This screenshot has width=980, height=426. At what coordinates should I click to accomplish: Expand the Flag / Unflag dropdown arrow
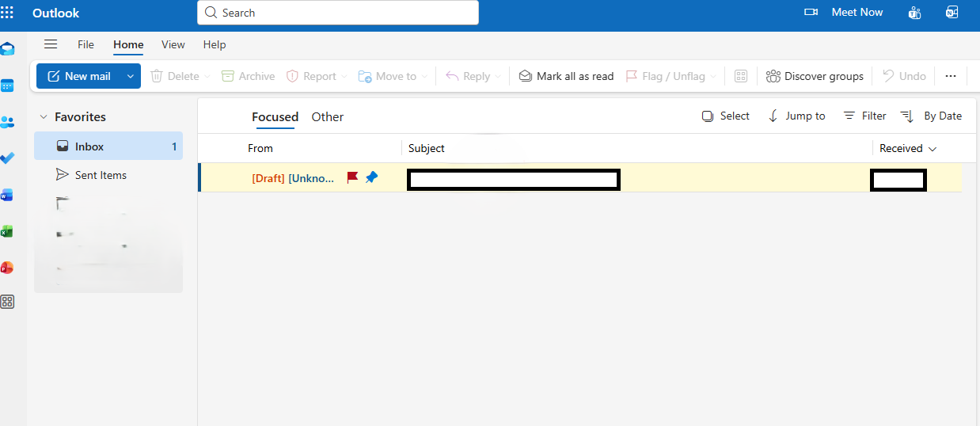(713, 77)
